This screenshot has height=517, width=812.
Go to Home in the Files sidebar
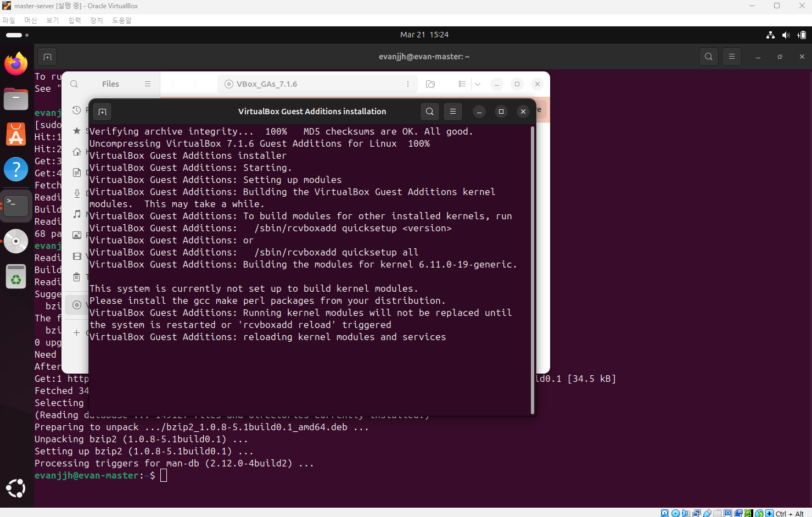pyautogui.click(x=77, y=152)
